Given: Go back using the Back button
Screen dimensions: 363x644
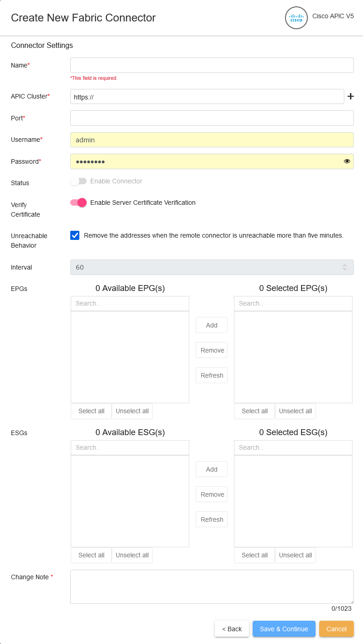Looking at the screenshot, I should tap(232, 628).
